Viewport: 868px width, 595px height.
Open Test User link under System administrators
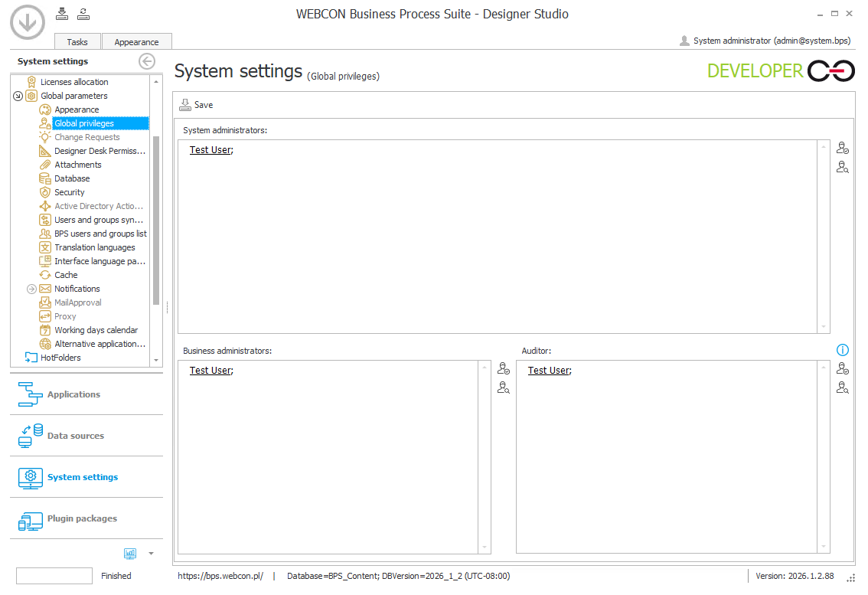(210, 149)
